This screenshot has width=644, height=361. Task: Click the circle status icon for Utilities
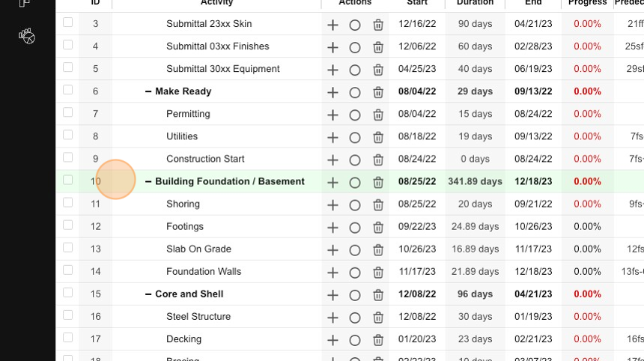click(x=355, y=138)
